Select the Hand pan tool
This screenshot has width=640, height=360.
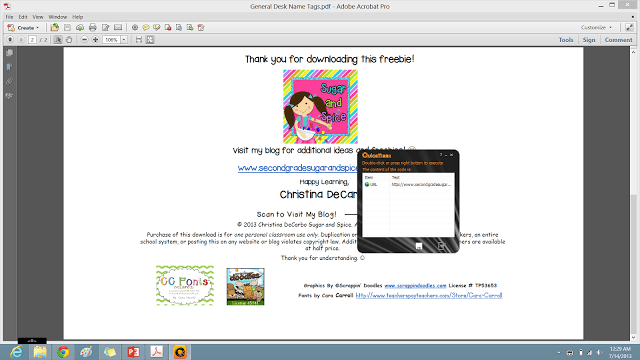69,40
